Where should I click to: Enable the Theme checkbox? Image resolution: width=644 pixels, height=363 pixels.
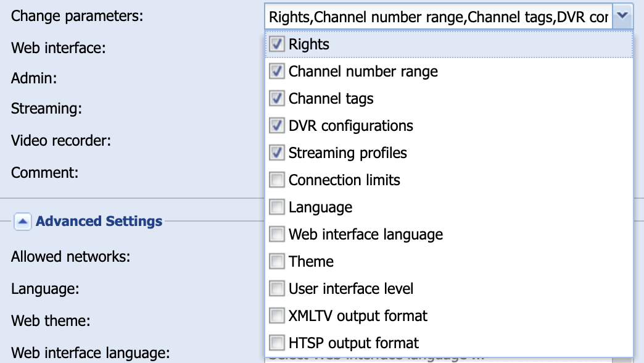(x=277, y=262)
